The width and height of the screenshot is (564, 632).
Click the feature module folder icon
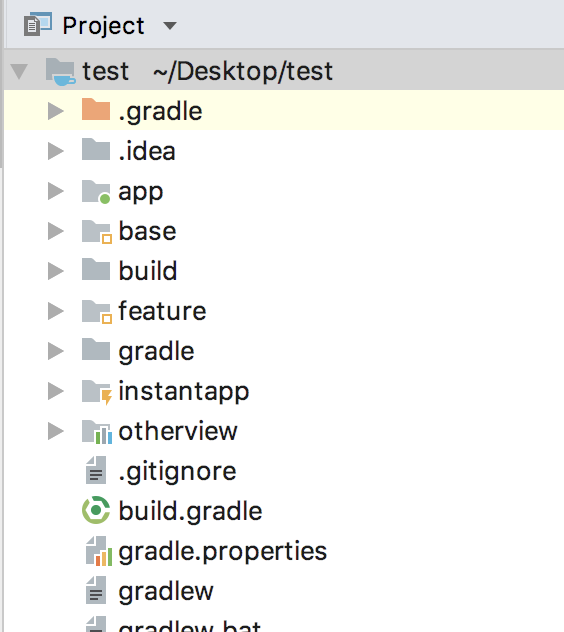click(96, 312)
